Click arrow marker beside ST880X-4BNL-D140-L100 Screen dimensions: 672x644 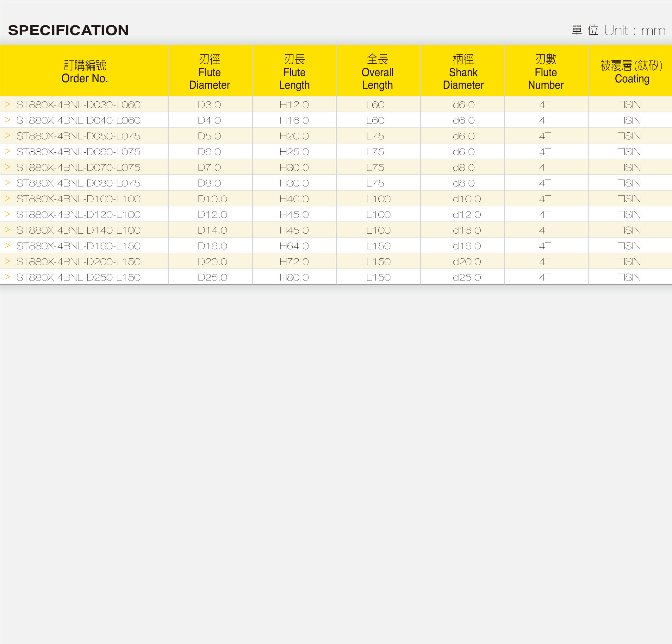(x=8, y=230)
